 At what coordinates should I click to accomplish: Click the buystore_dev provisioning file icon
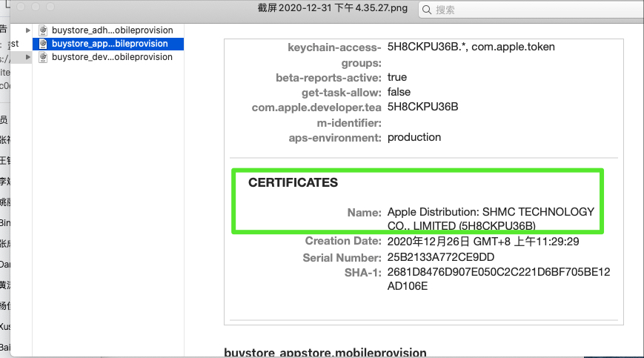pos(43,57)
